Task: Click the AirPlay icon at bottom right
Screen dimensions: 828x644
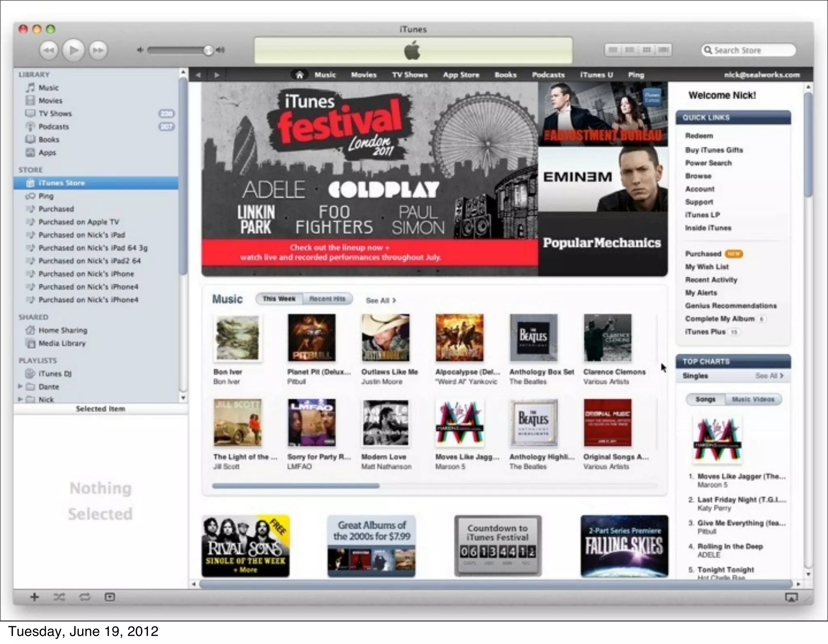Action: [791, 597]
